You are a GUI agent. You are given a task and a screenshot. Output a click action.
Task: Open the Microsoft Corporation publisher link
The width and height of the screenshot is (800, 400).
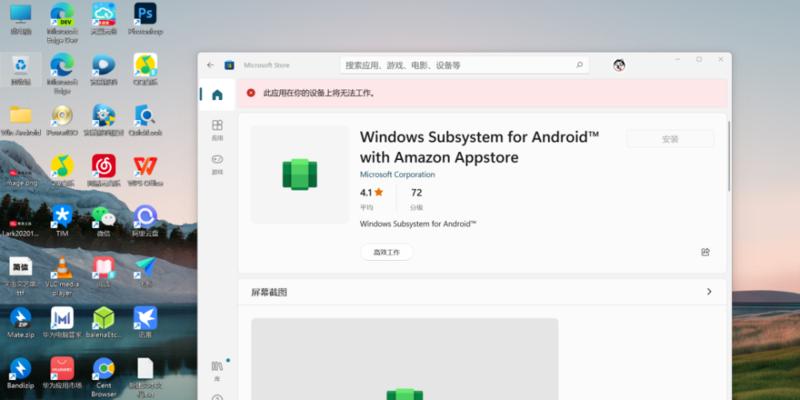[397, 174]
